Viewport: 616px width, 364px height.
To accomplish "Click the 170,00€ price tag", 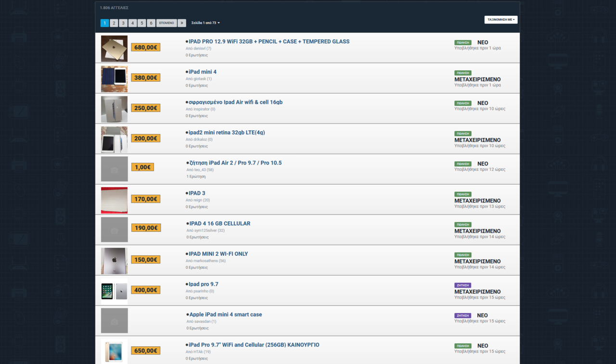I will tap(146, 199).
